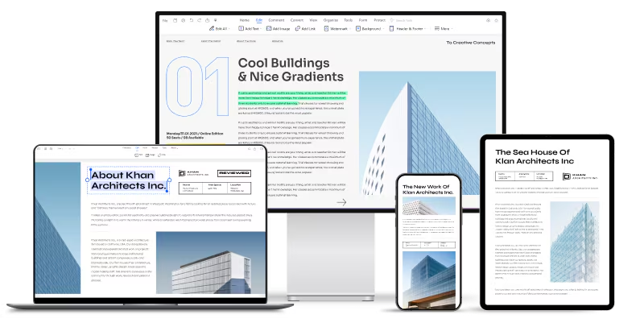This screenshot has height=327, width=644.
Task: Open the Tools tab on the monitor
Action: point(349,20)
